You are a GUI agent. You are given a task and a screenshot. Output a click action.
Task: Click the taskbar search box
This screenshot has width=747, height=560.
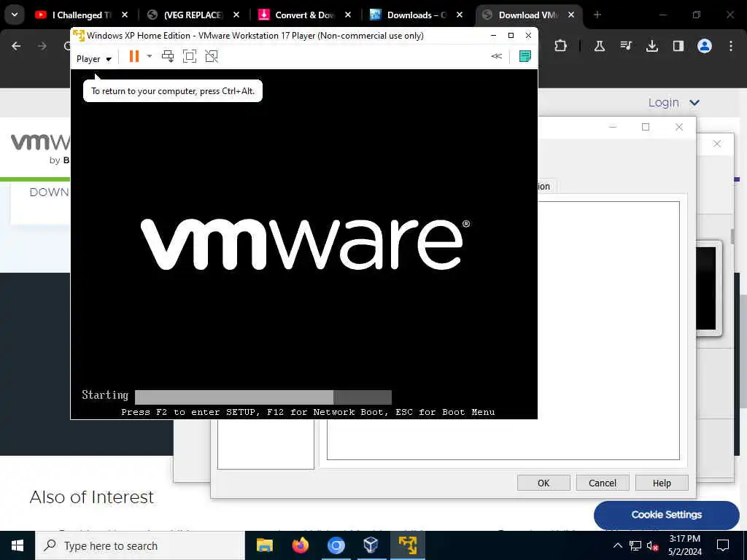[140, 545]
